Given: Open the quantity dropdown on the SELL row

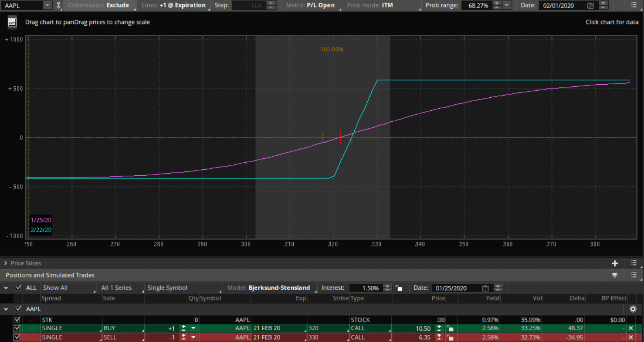Looking at the screenshot, I should tap(193, 338).
